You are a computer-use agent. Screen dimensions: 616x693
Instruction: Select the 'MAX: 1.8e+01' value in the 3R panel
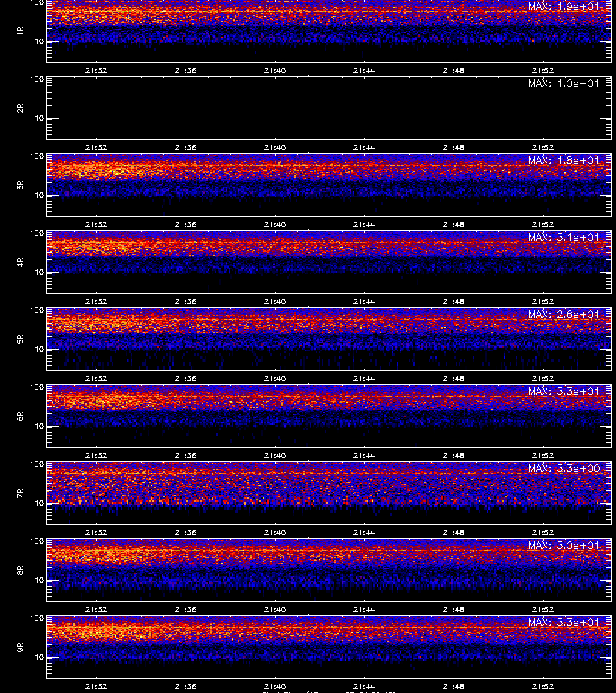point(564,160)
